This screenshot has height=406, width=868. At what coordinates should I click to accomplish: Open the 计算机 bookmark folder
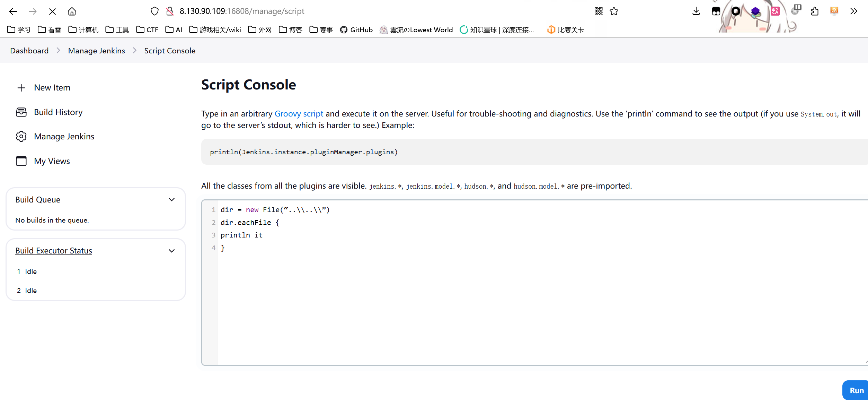[x=83, y=30]
